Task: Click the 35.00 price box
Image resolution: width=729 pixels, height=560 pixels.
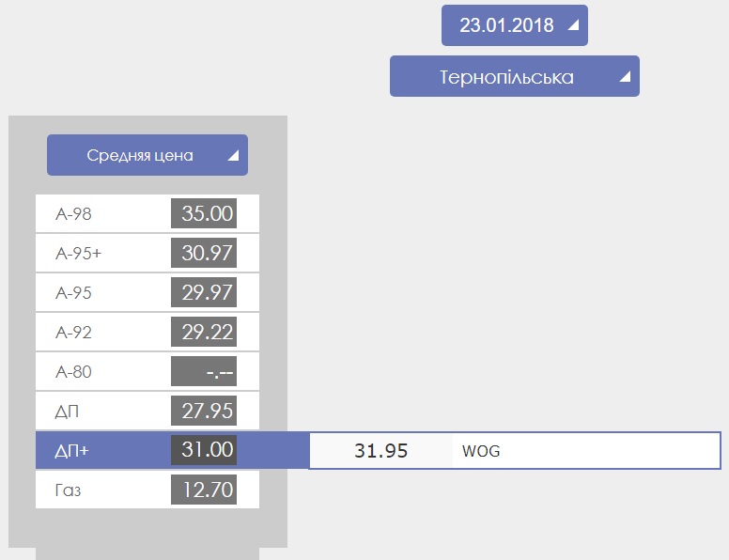Action: pos(204,213)
